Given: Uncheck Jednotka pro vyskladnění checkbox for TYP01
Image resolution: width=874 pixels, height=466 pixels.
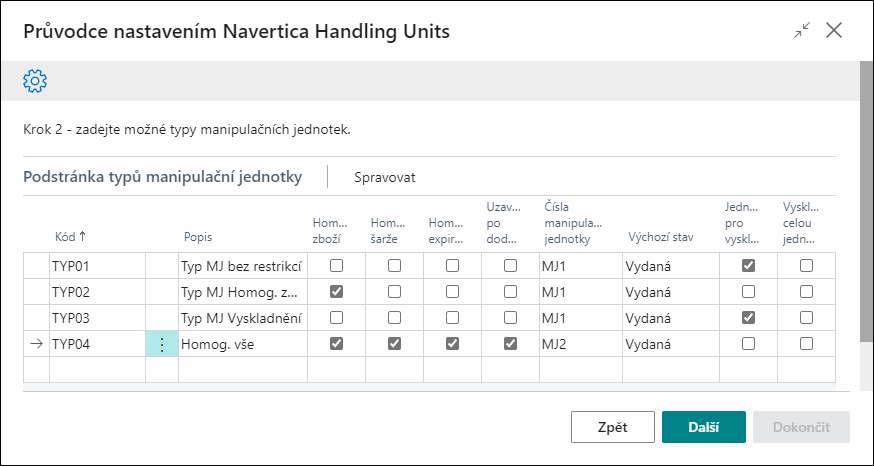Looking at the screenshot, I should point(749,266).
